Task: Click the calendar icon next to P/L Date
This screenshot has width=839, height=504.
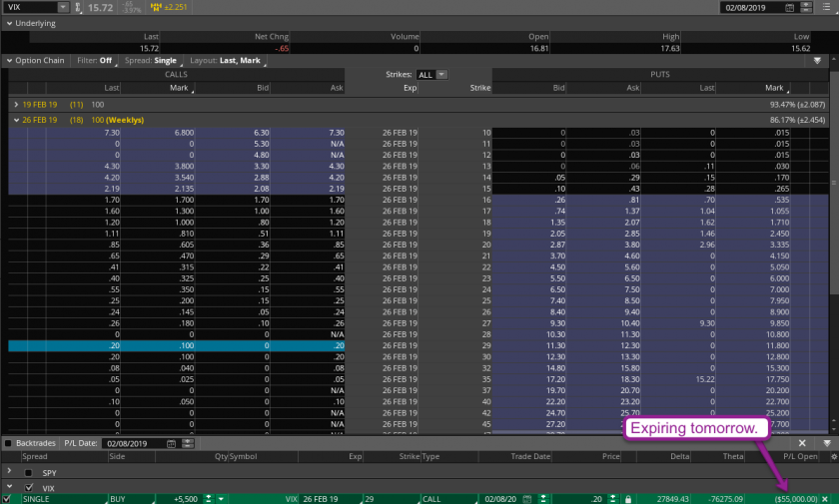Action: coord(172,442)
